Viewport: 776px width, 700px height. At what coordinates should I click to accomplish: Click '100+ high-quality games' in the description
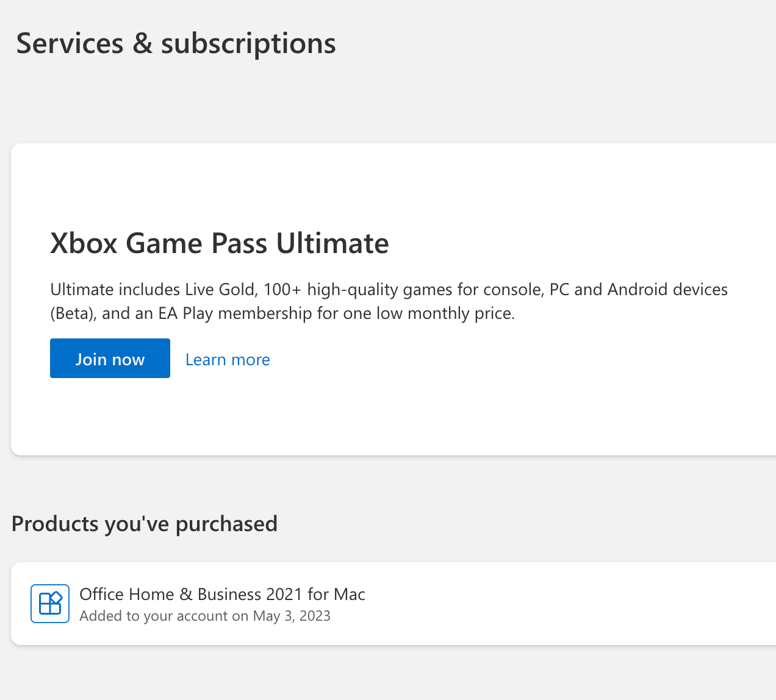357,289
